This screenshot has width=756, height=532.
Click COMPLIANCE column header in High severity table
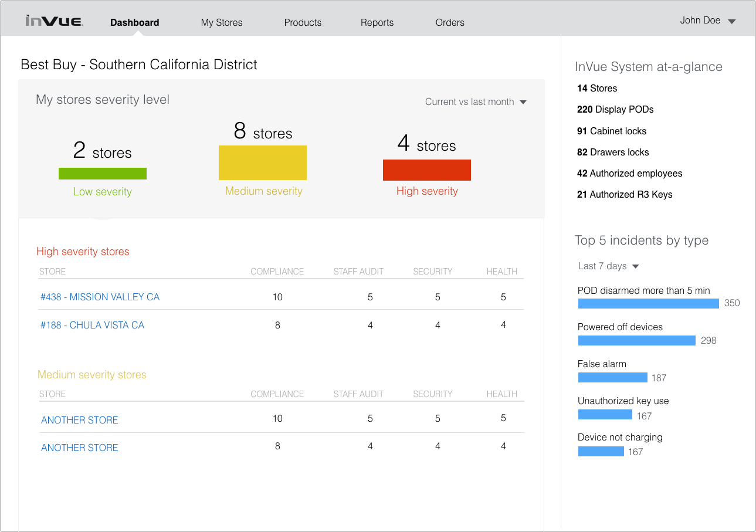point(277,272)
